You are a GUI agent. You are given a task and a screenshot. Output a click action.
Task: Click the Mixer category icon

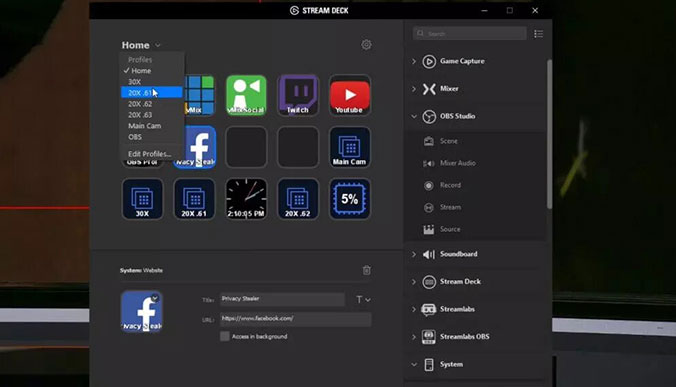point(429,89)
